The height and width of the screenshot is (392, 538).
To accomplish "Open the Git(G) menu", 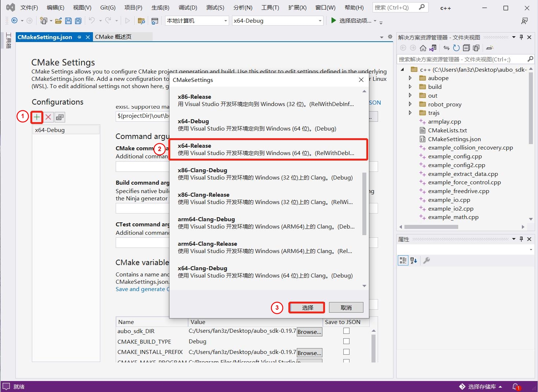I will 108,7.
